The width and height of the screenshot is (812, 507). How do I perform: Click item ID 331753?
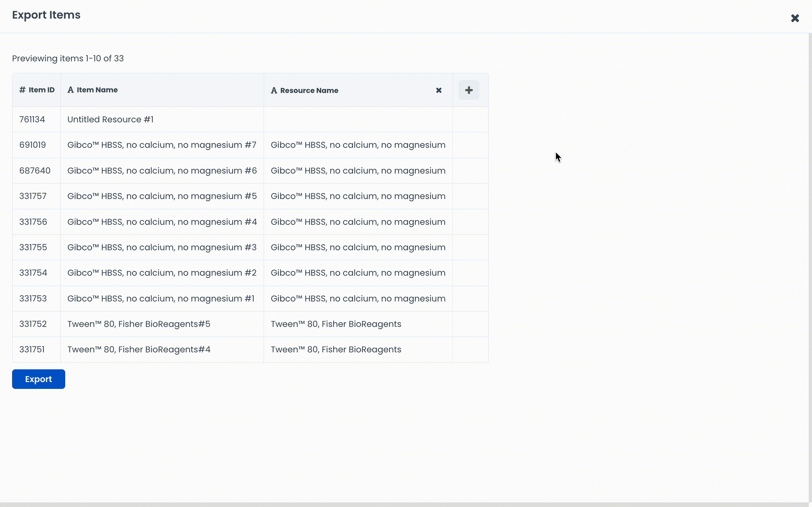33,299
